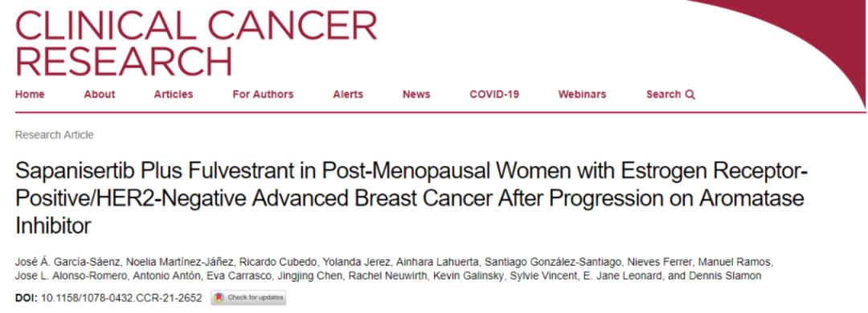Click the DOI number 10.1158/1078-0432.CCR-21-2652

pos(121,298)
